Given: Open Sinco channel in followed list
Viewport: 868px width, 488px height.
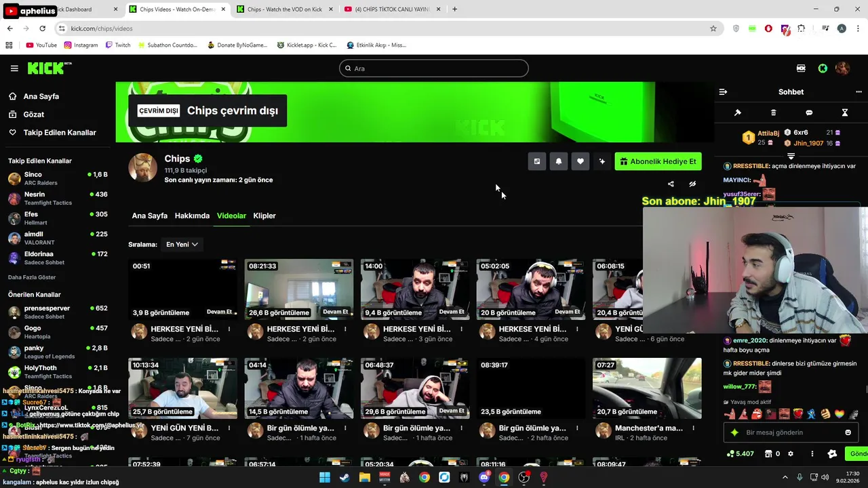Looking at the screenshot, I should tap(58, 179).
